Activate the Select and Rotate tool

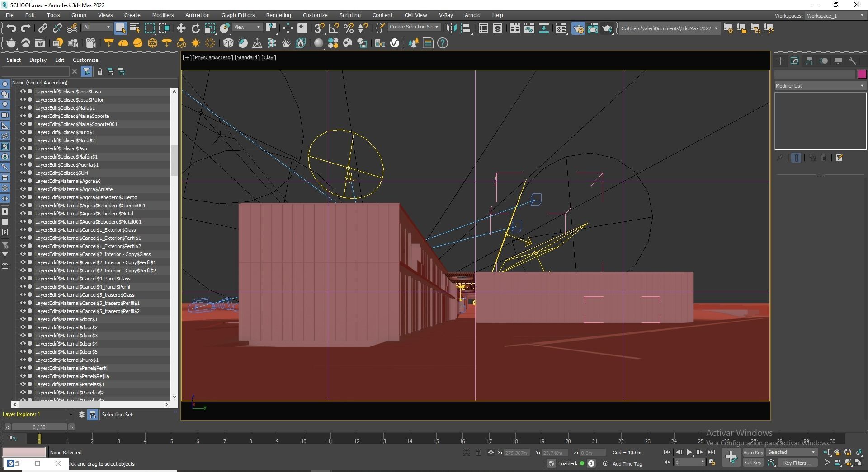click(x=195, y=28)
